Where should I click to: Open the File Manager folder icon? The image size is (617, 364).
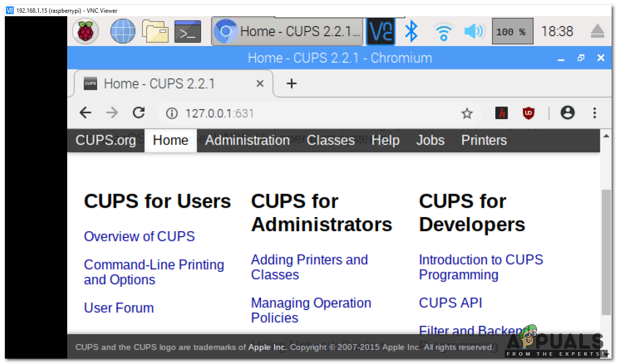coord(155,31)
